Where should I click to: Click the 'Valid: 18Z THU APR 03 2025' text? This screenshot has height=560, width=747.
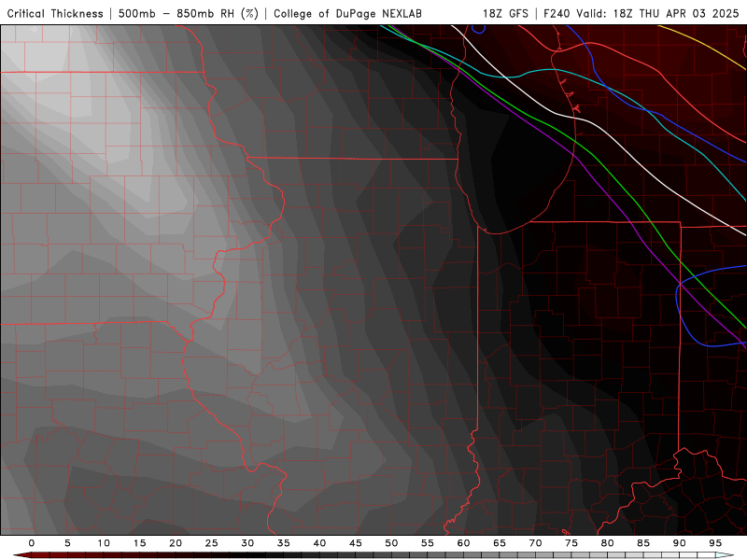click(658, 13)
